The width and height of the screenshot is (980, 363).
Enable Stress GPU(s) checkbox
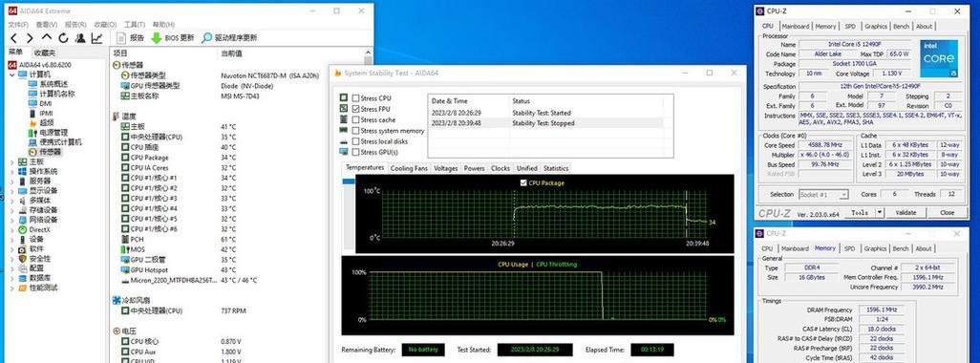click(x=355, y=152)
